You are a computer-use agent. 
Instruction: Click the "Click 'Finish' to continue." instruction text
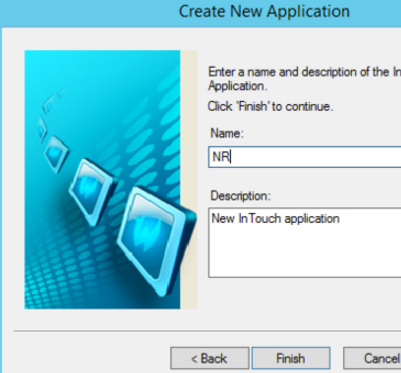click(x=270, y=107)
